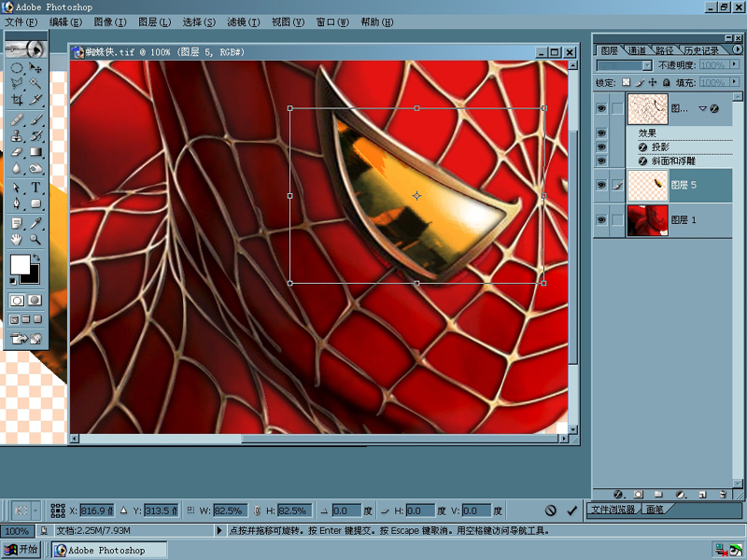Select the Healing Brush tool
Viewport: 747px width, 560px height.
(17, 119)
